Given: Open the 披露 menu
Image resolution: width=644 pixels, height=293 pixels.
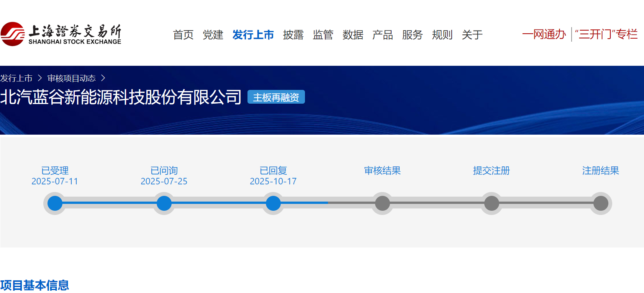Looking at the screenshot, I should click(x=293, y=35).
